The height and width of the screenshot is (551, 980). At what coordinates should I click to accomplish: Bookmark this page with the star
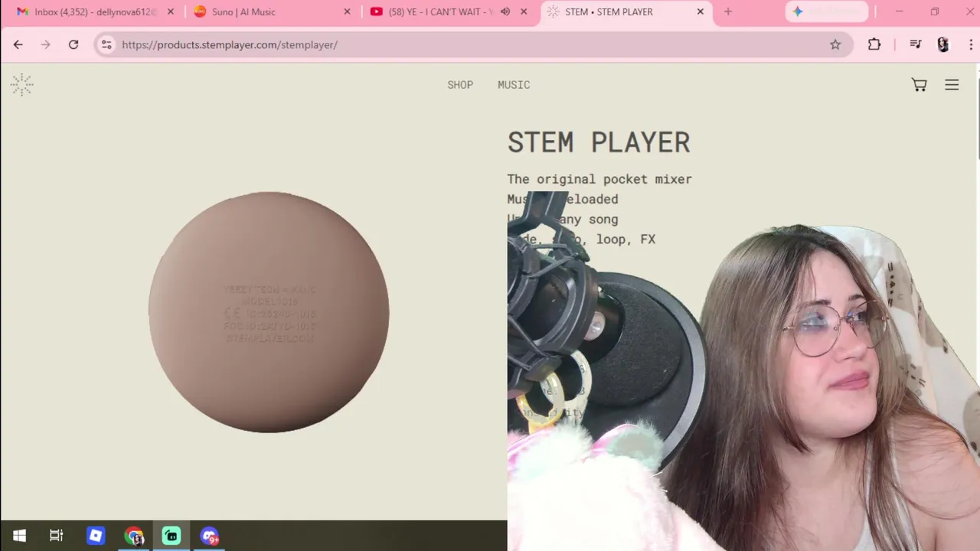[x=835, y=44]
